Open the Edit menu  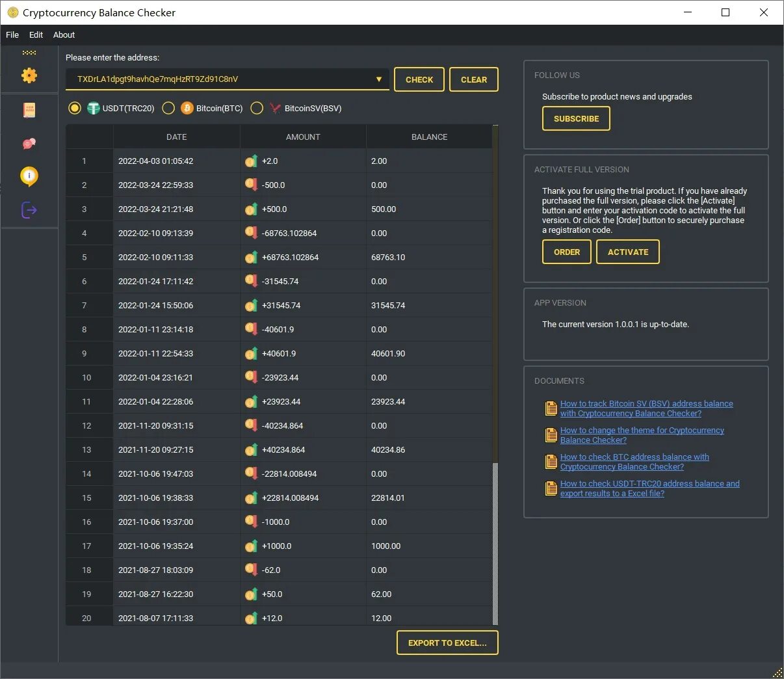coord(36,35)
